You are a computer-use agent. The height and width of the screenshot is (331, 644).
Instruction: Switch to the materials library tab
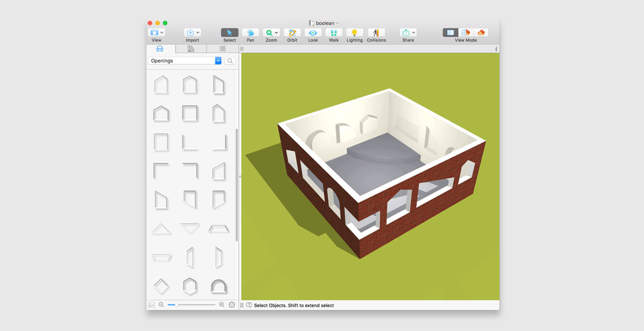pos(191,49)
